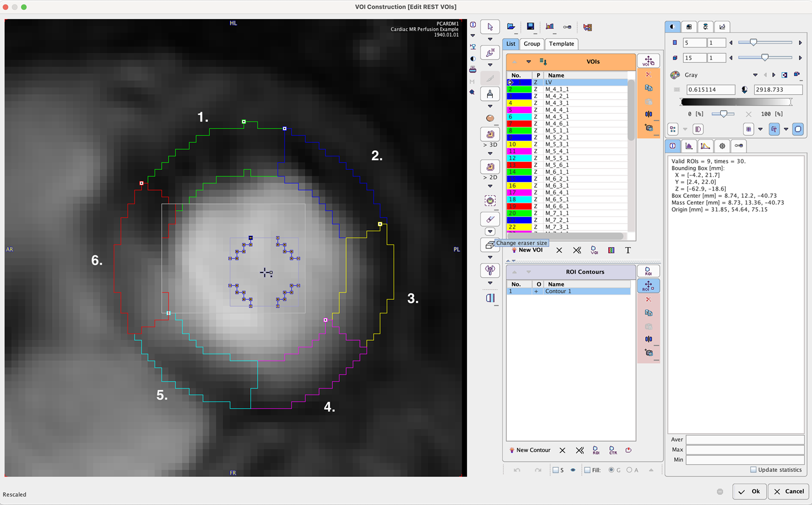The image size is (812, 505).
Task: Toggle the rounded-square contour display button
Action: tap(798, 129)
